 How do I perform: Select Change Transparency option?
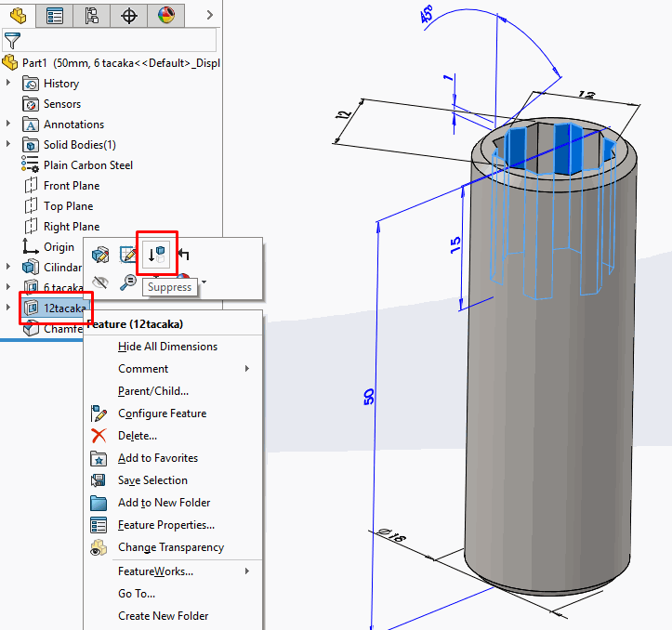pos(170,547)
